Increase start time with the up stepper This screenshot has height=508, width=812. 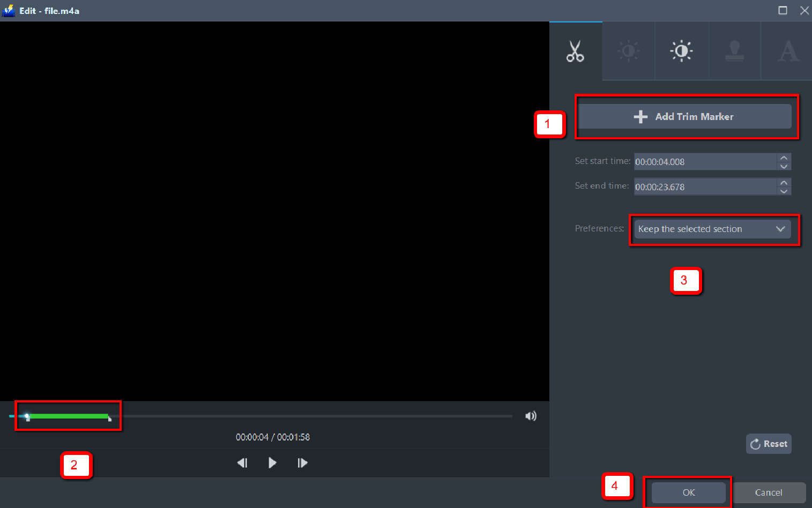[x=784, y=158]
